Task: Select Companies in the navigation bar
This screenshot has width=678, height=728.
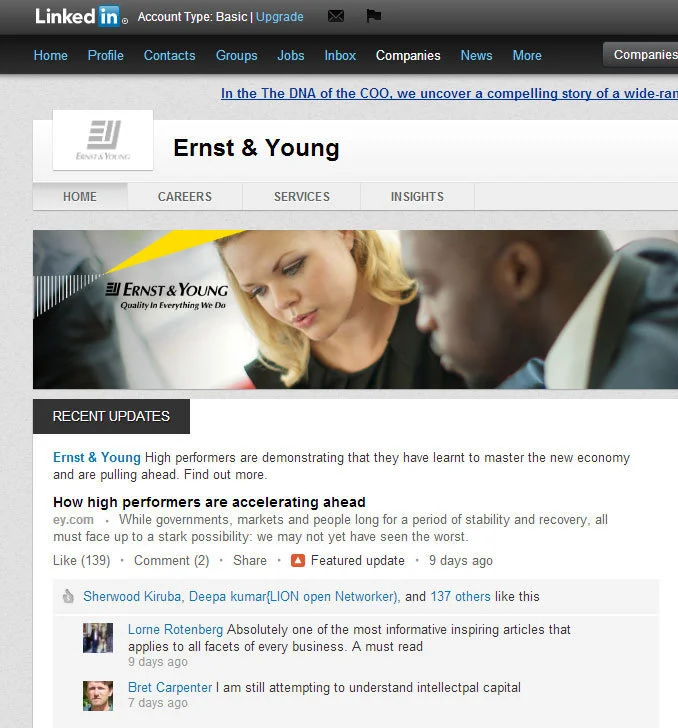Action: tap(408, 55)
